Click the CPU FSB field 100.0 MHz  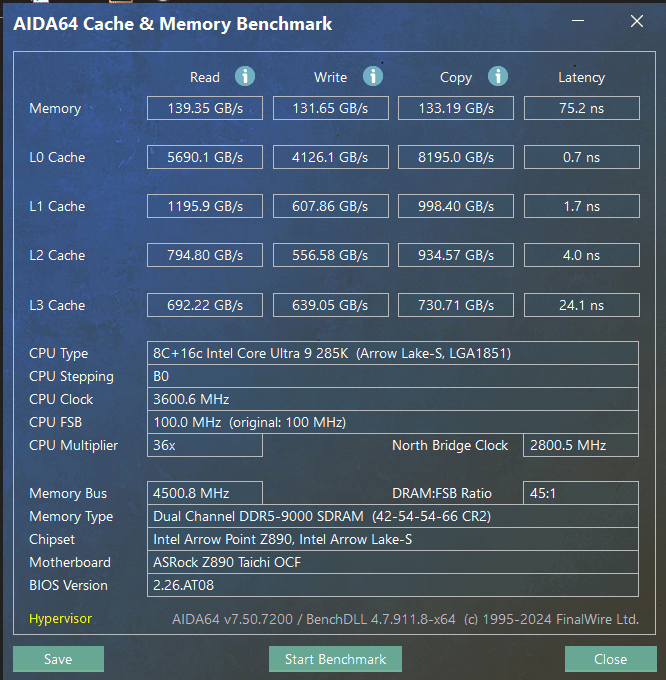click(392, 422)
